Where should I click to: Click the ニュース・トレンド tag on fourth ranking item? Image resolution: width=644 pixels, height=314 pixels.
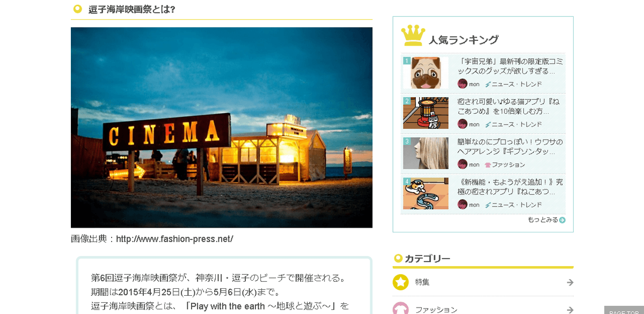pos(514,205)
